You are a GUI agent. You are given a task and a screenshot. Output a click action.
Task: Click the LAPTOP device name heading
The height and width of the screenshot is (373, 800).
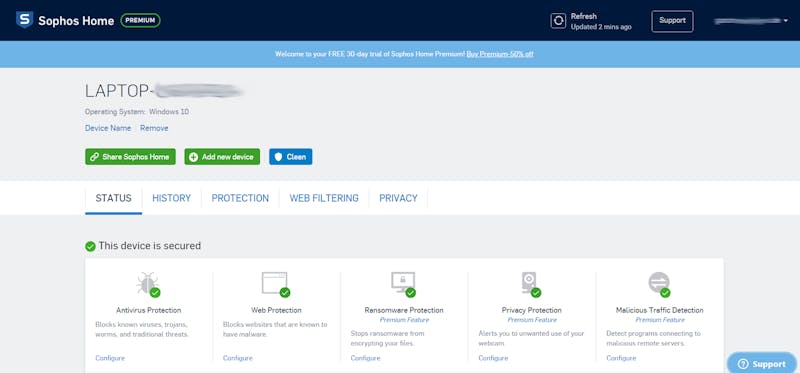tap(163, 91)
